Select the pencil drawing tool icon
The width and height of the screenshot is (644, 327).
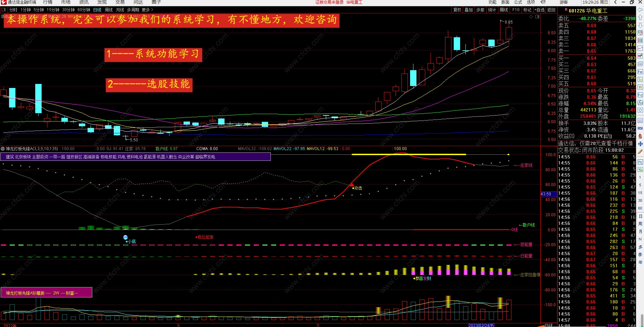[640, 152]
